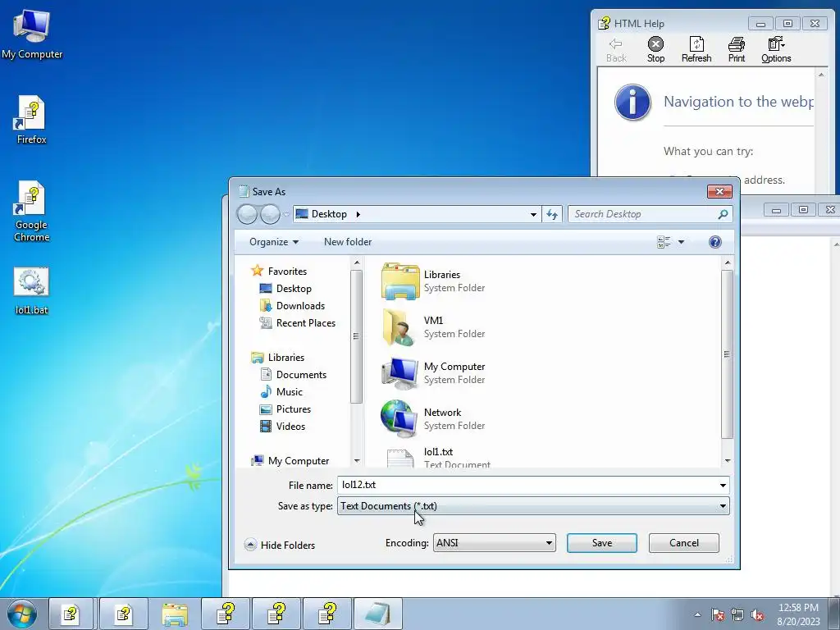Open Options in HTML Help toolbar
This screenshot has height=630, width=840.
click(776, 50)
